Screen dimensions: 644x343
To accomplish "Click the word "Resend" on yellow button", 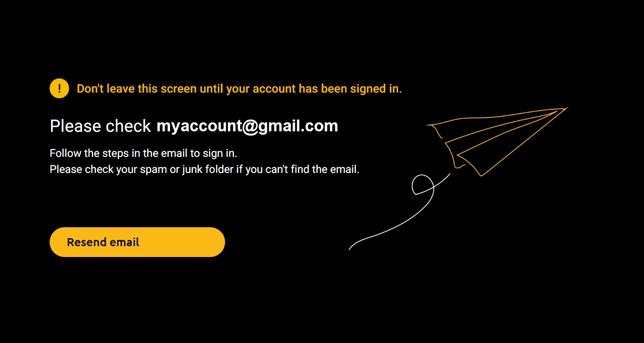I will pos(87,242).
